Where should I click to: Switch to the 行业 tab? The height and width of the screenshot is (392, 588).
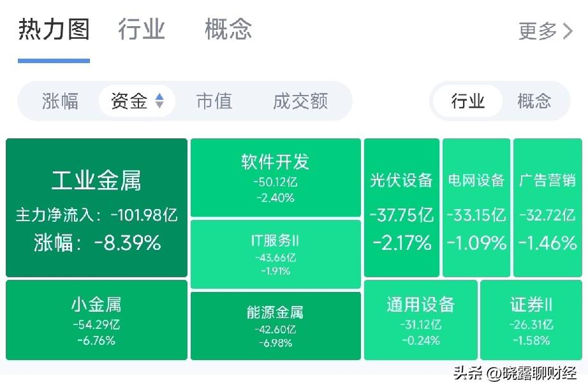tap(142, 29)
